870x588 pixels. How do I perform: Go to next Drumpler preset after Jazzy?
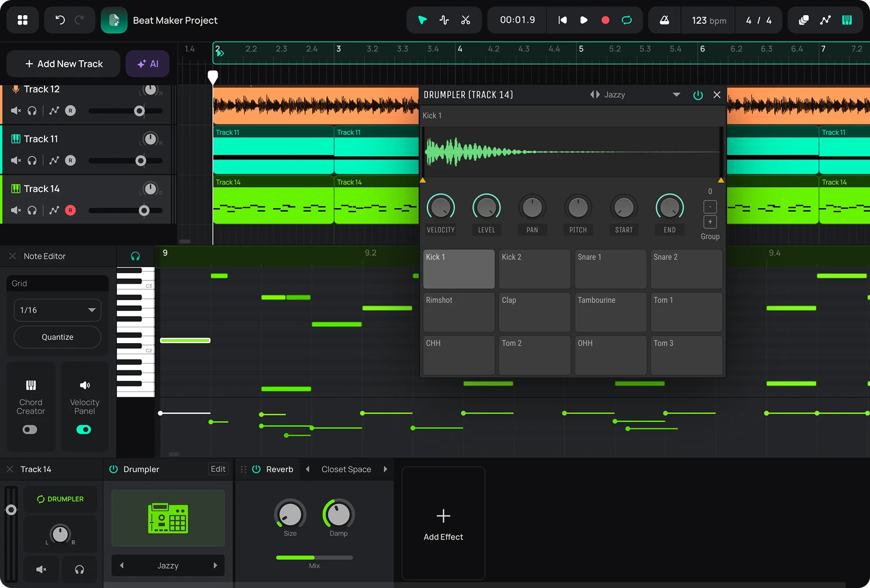[x=215, y=565]
